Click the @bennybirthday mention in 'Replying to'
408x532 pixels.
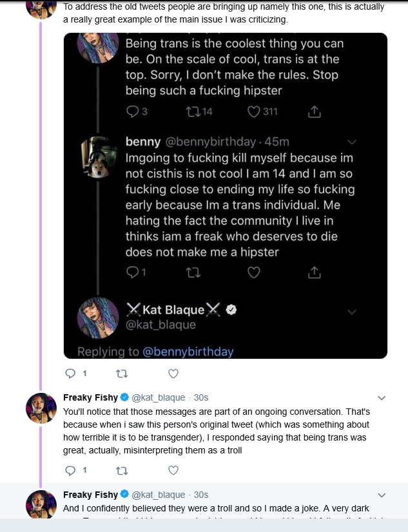tap(188, 352)
